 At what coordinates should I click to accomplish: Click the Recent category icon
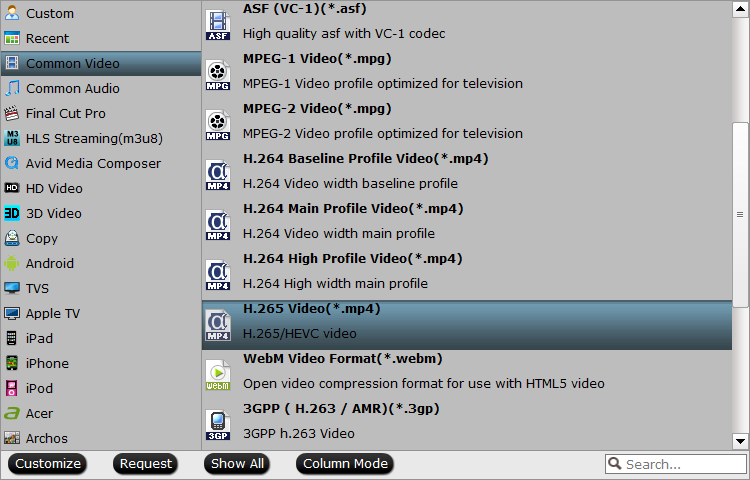[12, 38]
